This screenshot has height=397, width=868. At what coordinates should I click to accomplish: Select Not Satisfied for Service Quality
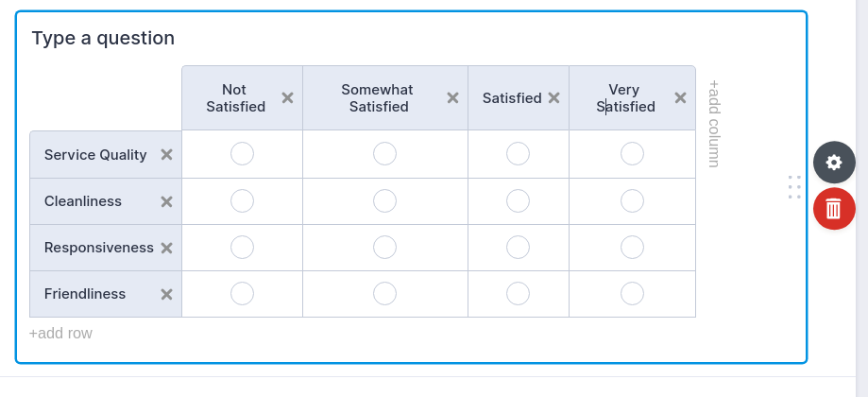pyautogui.click(x=242, y=153)
